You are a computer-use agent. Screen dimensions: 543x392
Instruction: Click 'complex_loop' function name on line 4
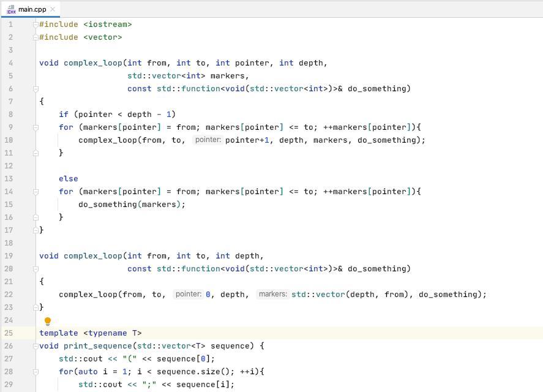click(x=93, y=63)
